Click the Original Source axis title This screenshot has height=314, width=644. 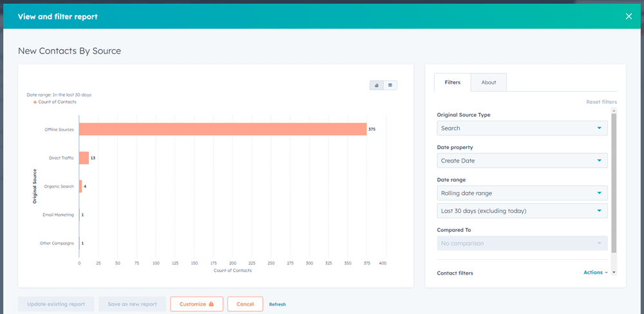[x=35, y=186]
